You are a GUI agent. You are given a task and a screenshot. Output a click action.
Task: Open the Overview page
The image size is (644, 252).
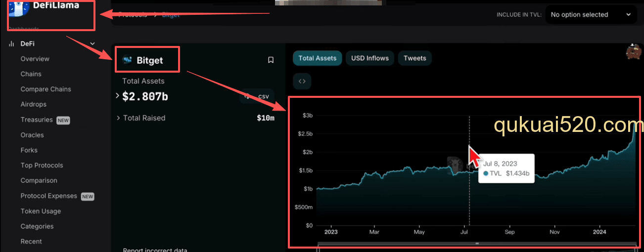[x=35, y=59]
